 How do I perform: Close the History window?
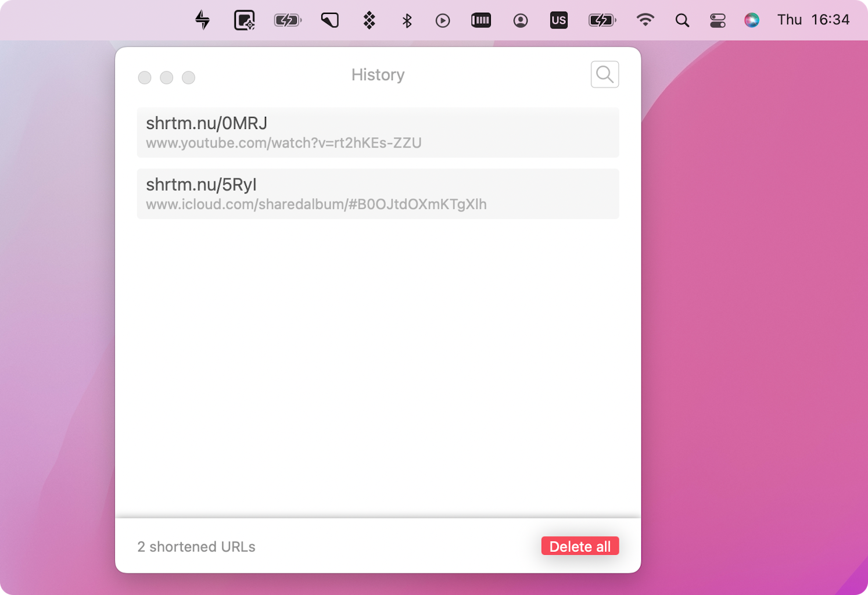point(145,77)
